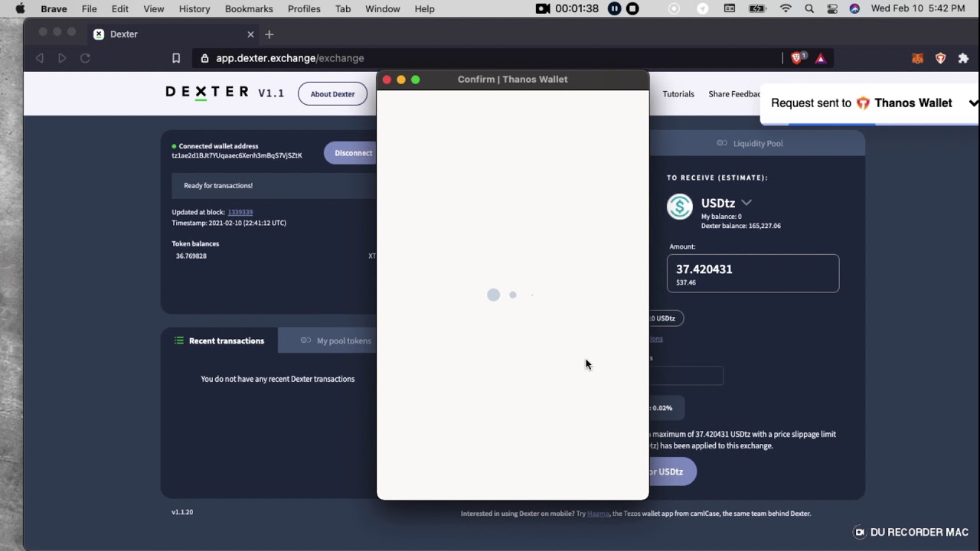The height and width of the screenshot is (551, 980).
Task: Click the battery status icon
Action: 757,8
